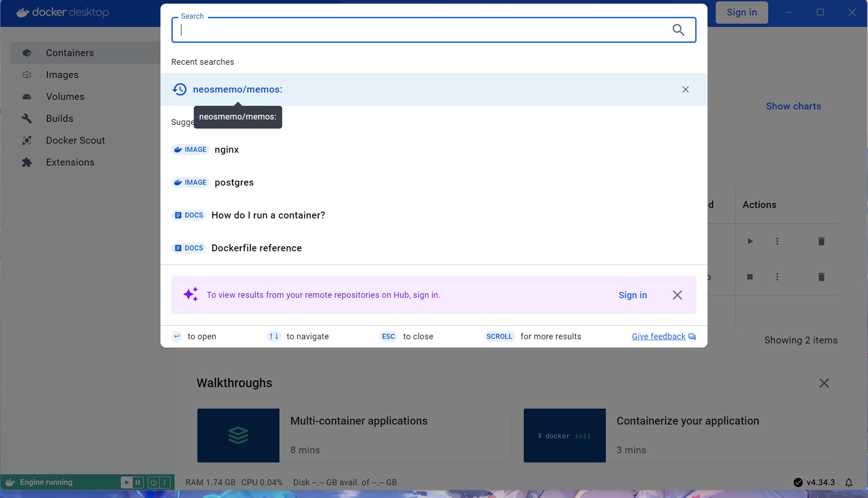The height and width of the screenshot is (498, 868).
Task: Dismiss the Hub sign-in banner
Action: 677,295
